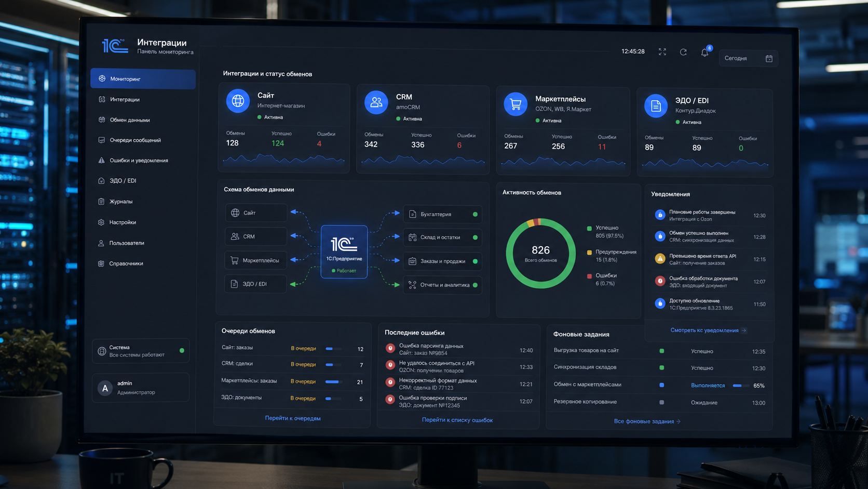Click the Выполняется status label
Image resolution: width=868 pixels, height=489 pixels.
[708, 386]
